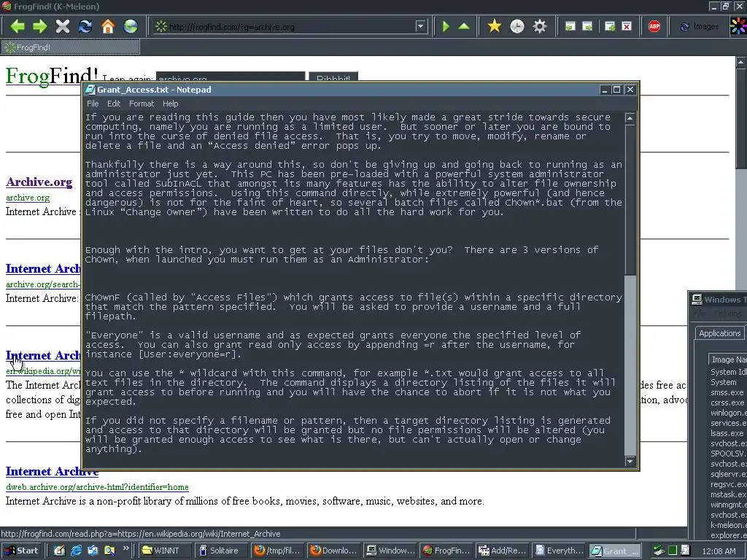Screen dimensions: 747x560
Task: Click first quick launch desktop icon
Action: tap(59, 551)
